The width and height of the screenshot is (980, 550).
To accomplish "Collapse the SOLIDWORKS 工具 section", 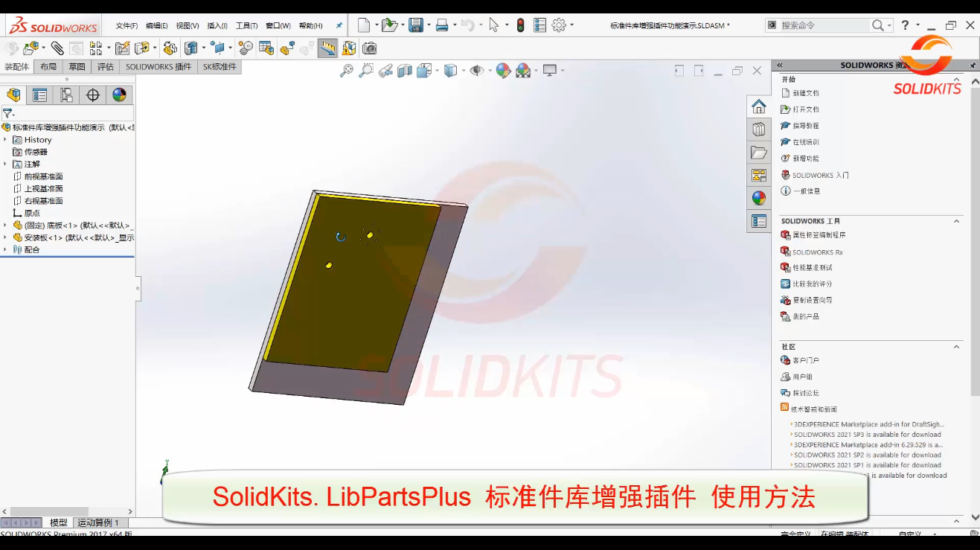I will (957, 221).
